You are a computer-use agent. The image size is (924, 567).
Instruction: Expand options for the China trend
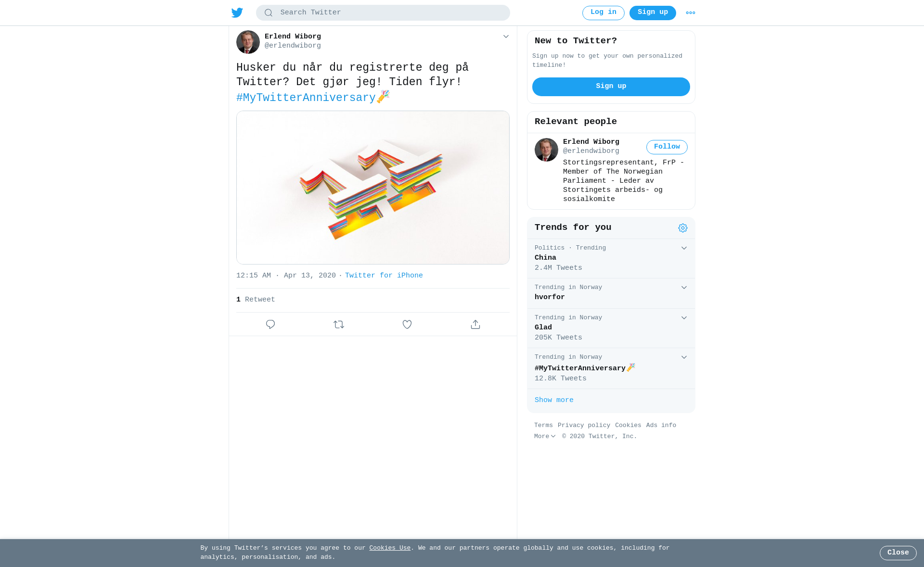click(x=684, y=248)
